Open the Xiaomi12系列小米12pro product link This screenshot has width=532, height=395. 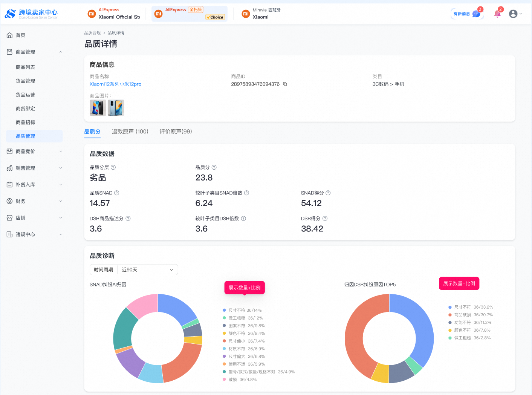(x=115, y=84)
